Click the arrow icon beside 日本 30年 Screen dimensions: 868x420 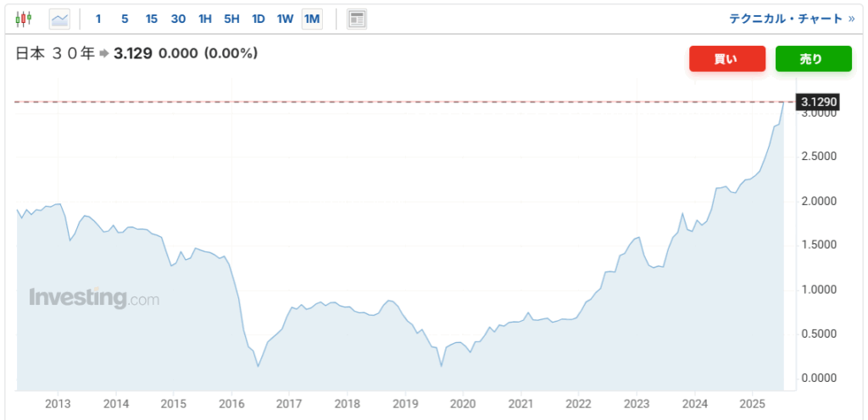(x=104, y=54)
